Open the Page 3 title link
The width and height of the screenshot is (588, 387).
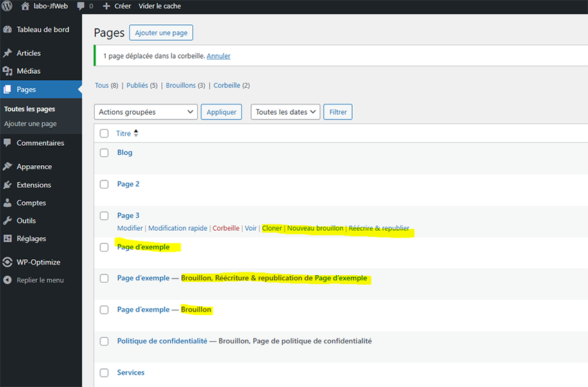[128, 216]
